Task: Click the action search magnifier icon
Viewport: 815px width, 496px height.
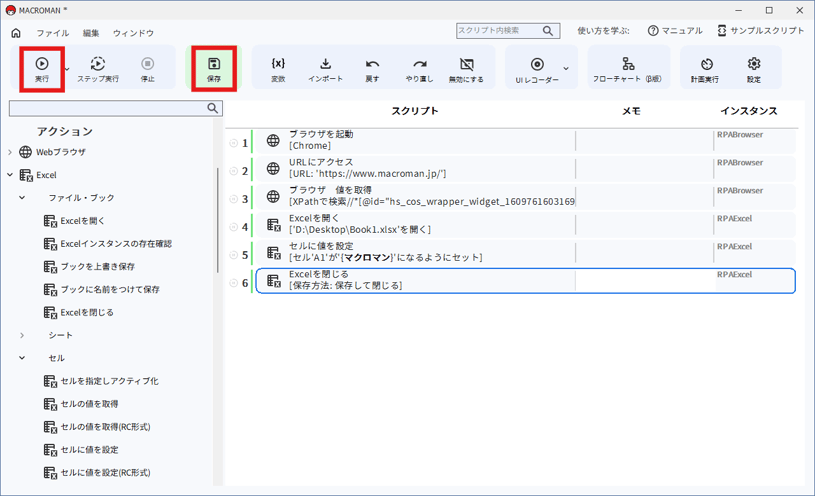Action: point(213,108)
